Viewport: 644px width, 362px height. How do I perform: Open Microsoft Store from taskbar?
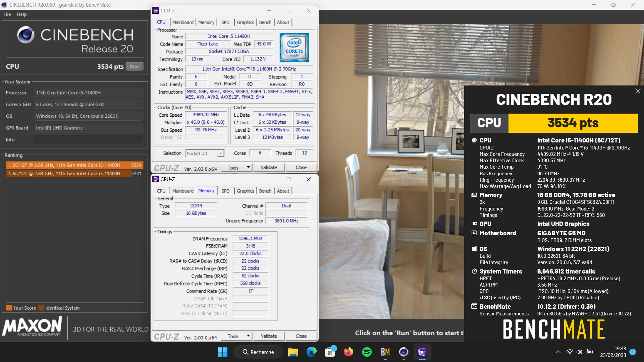point(330,352)
